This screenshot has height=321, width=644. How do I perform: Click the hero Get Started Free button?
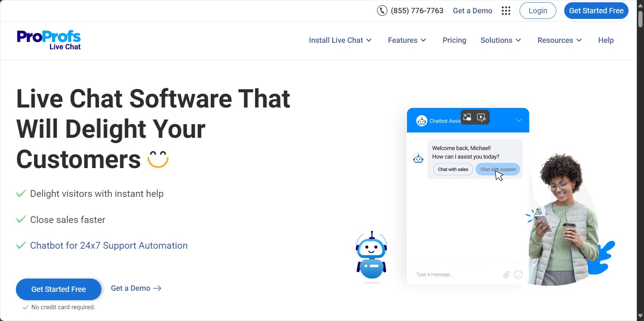pos(59,289)
